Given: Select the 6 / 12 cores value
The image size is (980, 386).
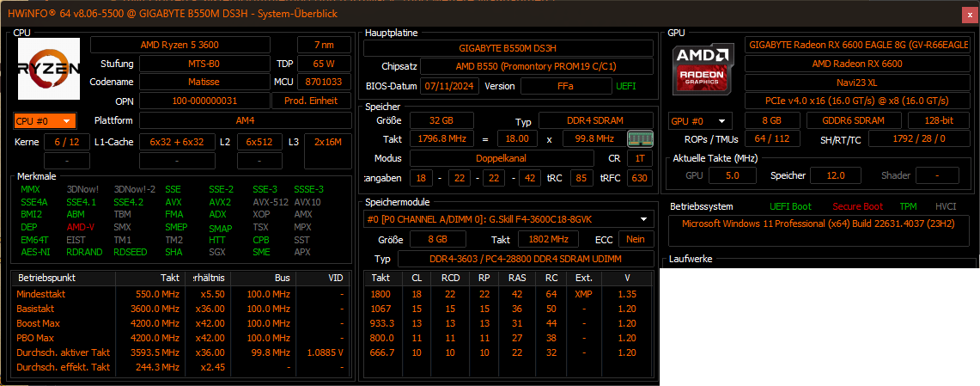Looking at the screenshot, I should (x=67, y=142).
